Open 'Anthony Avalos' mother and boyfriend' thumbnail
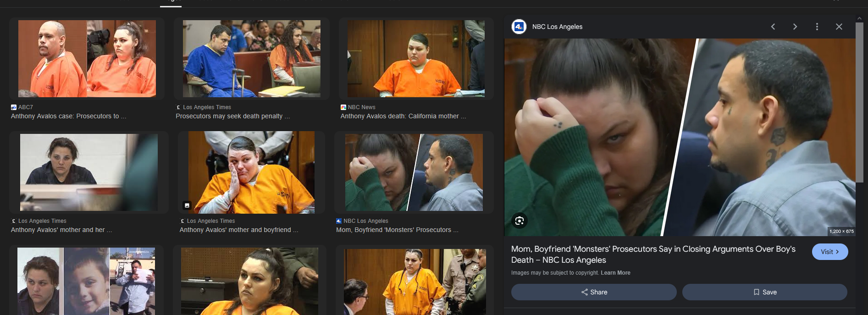This screenshot has width=868, height=315. [251, 172]
